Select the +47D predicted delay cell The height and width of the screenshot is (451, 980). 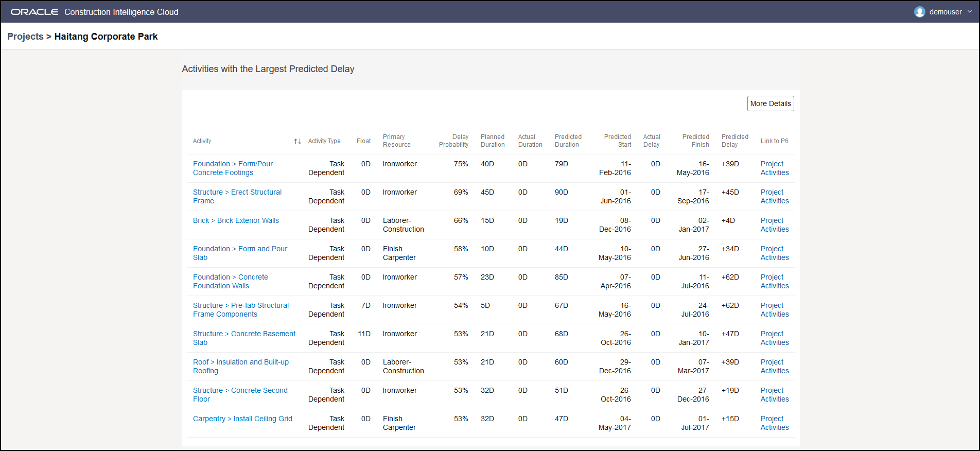(730, 334)
